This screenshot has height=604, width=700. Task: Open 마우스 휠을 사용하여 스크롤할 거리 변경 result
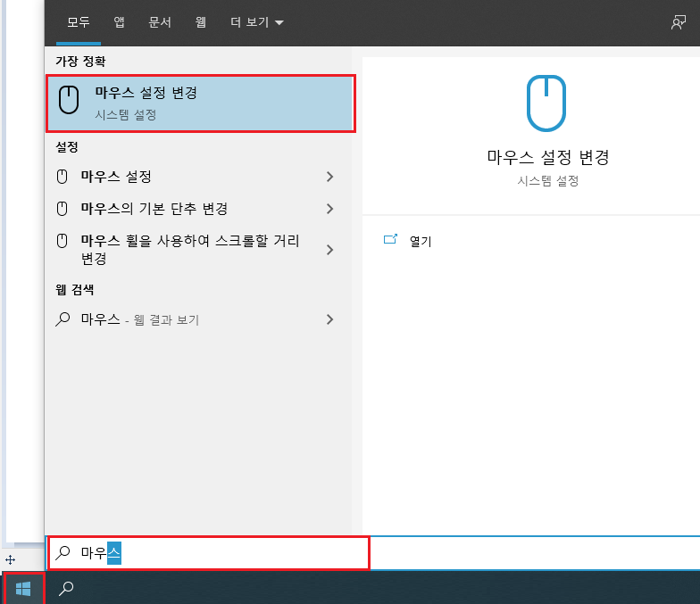pyautogui.click(x=198, y=250)
